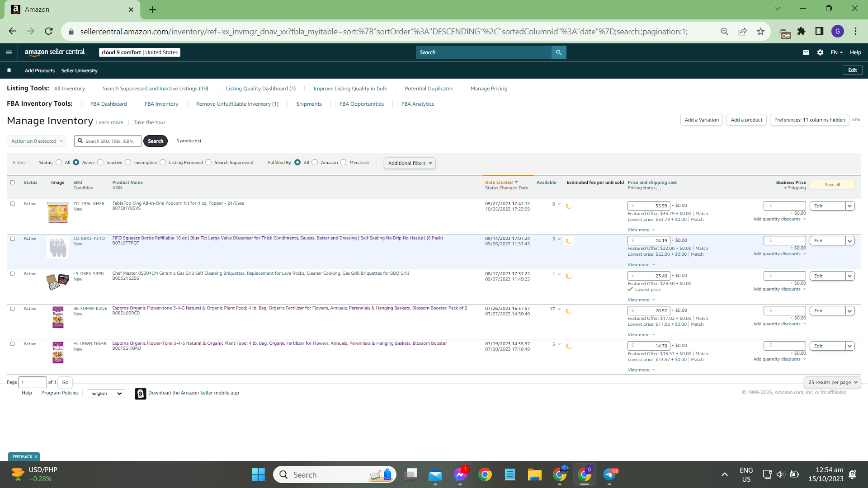Click the Save all button
The image size is (868, 488).
pos(832,184)
